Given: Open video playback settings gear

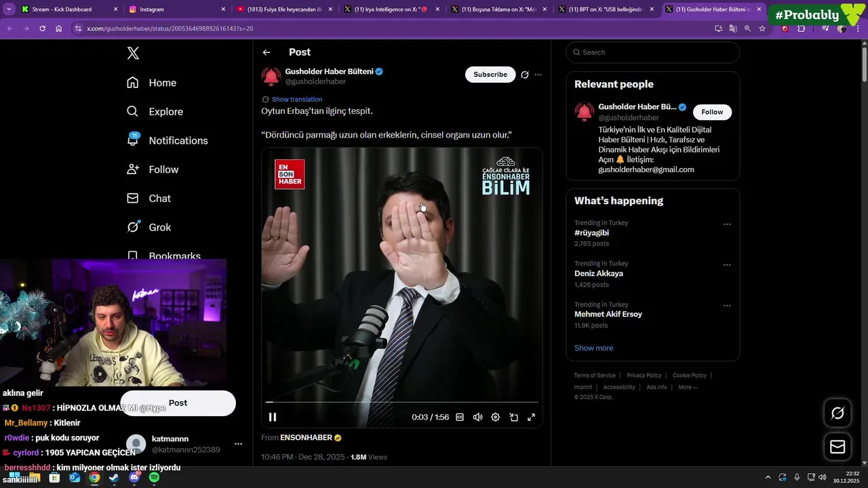Looking at the screenshot, I should click(496, 418).
